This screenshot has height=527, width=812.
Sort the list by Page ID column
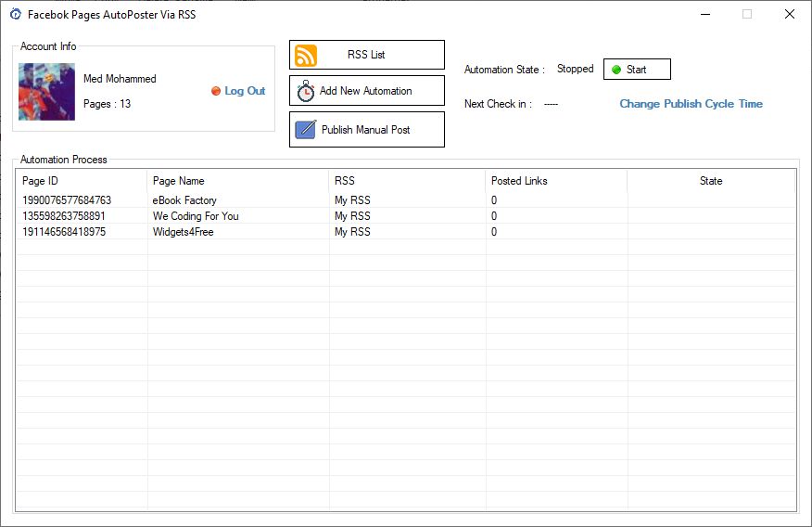(x=82, y=181)
